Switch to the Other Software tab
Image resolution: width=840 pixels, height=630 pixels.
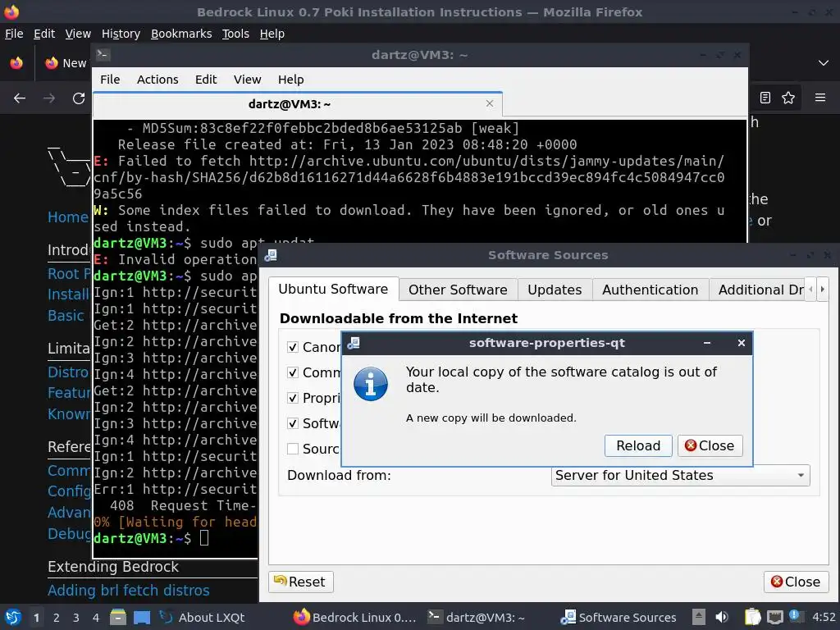pos(458,290)
